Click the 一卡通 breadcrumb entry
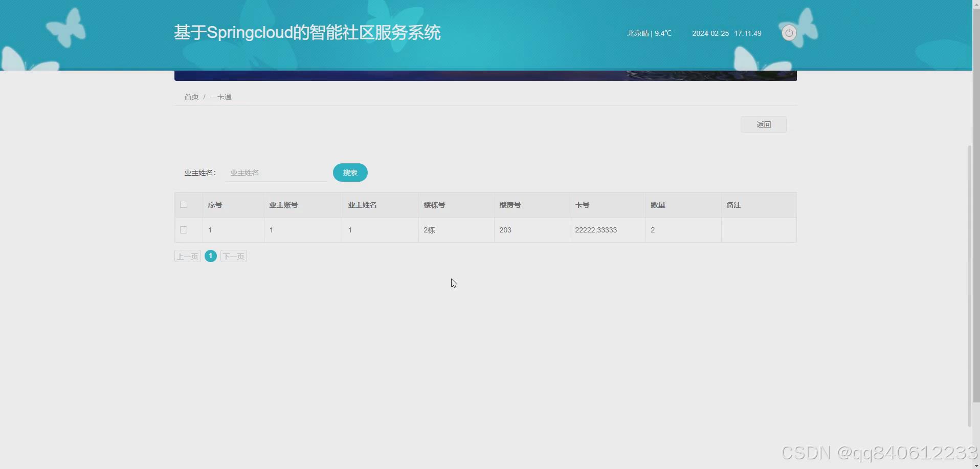 [x=220, y=96]
